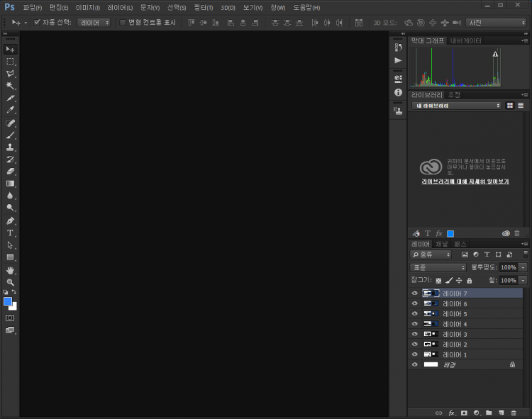
Task: Expand the 내 라이브러리 library dropdown
Action: 458,106
